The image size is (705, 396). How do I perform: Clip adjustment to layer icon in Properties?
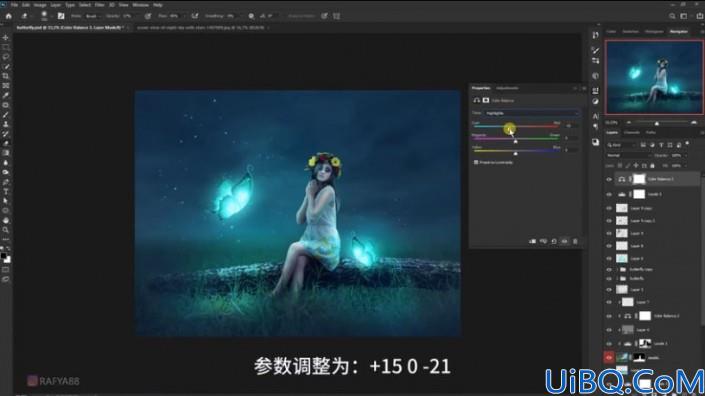532,241
